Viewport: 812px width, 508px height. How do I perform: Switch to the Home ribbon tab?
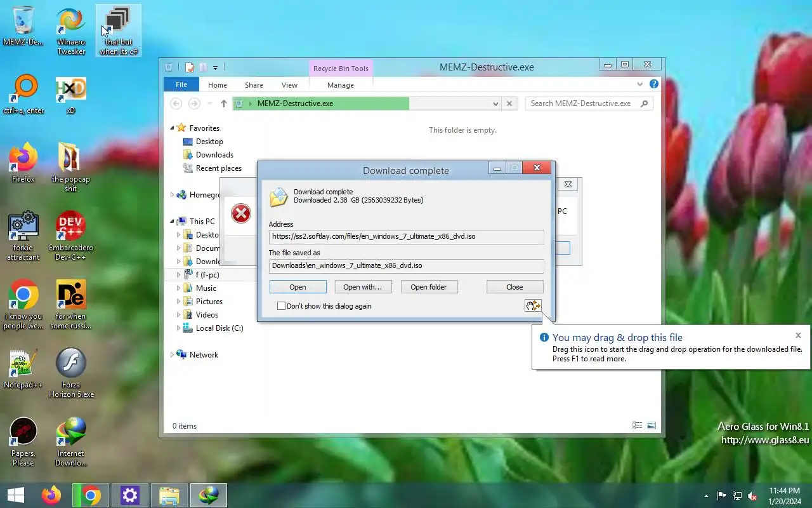coord(218,85)
